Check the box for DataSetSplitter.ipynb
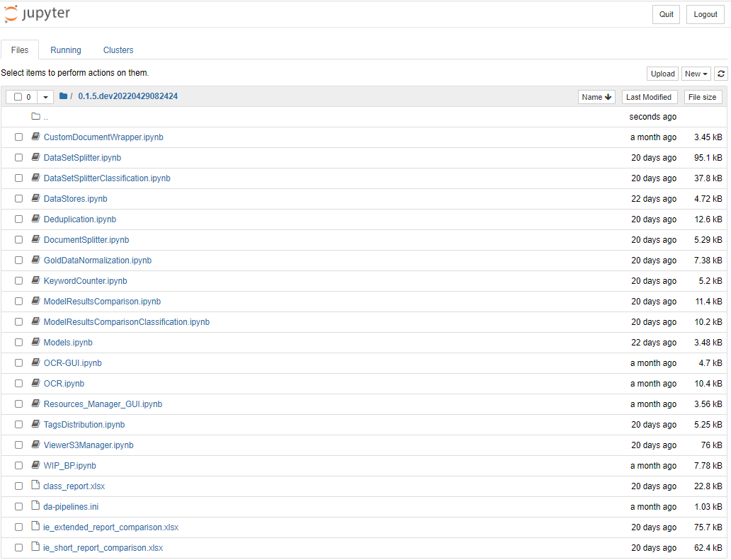This screenshot has height=560, width=731. click(x=18, y=157)
